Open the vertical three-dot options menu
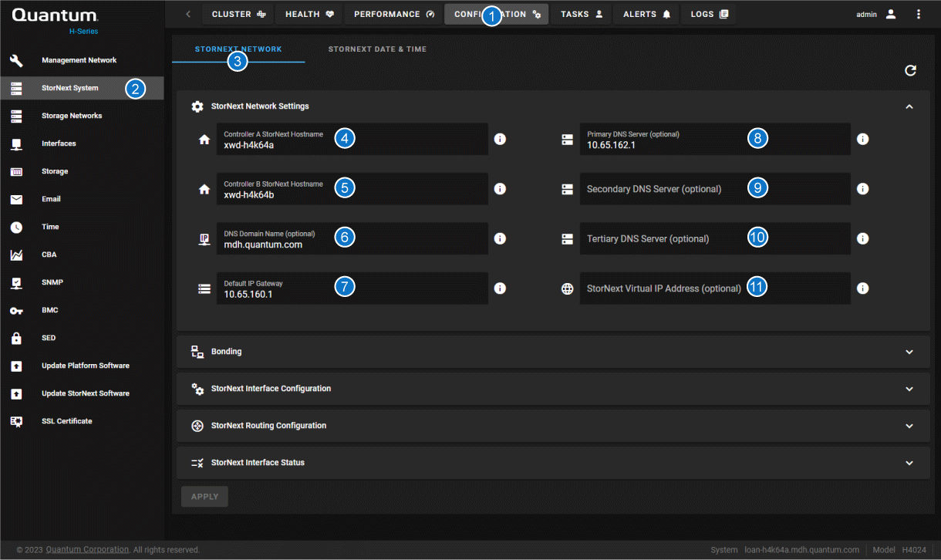 tap(918, 14)
